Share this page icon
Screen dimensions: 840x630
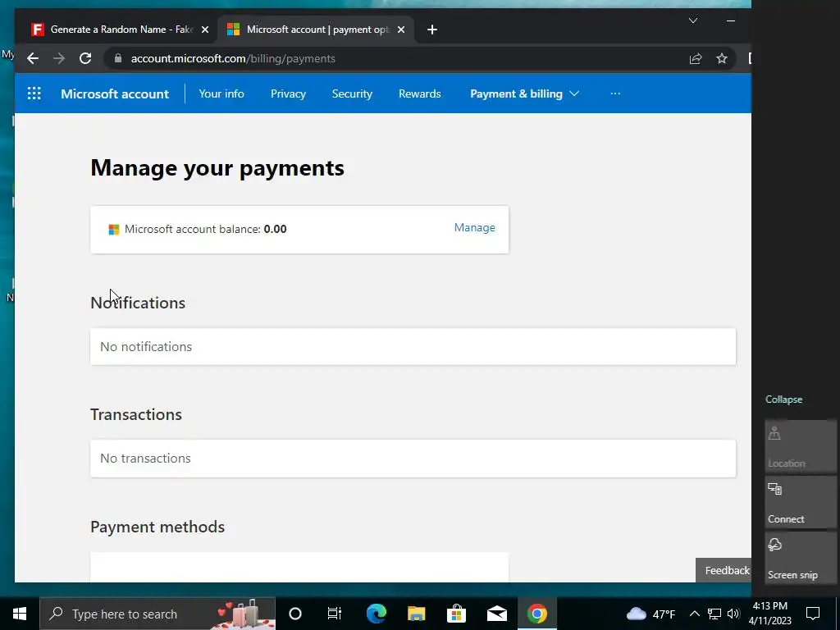click(x=696, y=58)
